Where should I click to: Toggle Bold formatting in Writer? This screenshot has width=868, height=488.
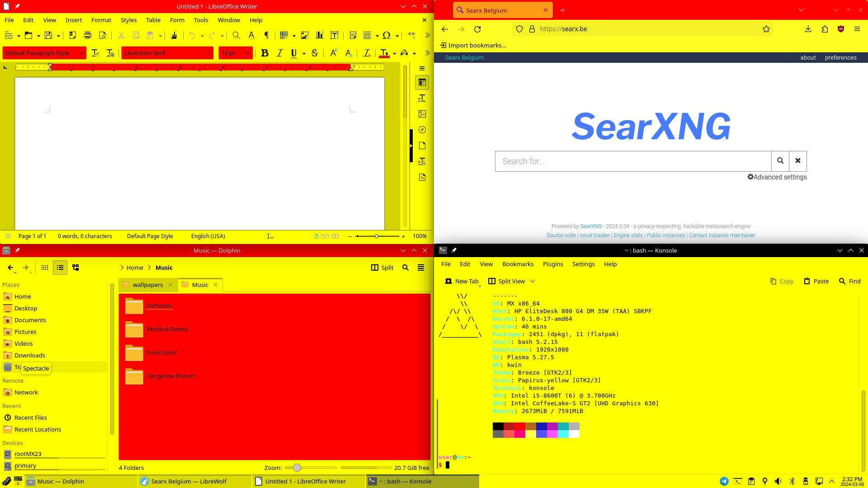pyautogui.click(x=265, y=53)
